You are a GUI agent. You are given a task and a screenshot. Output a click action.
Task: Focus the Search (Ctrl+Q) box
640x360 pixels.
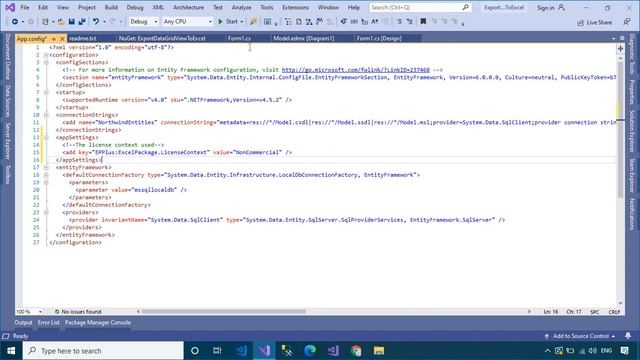click(x=420, y=7)
